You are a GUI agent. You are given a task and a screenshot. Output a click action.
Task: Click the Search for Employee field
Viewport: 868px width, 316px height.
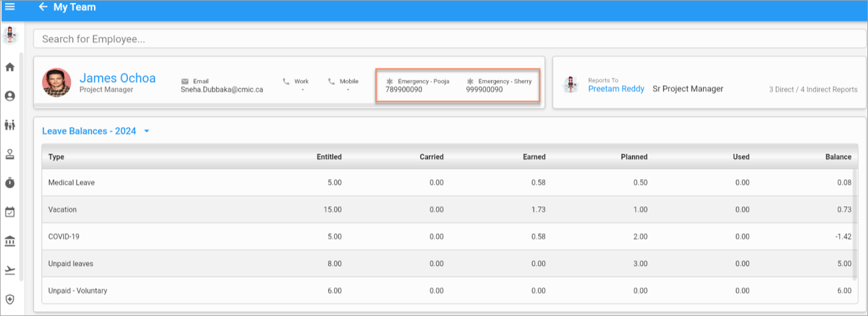450,38
